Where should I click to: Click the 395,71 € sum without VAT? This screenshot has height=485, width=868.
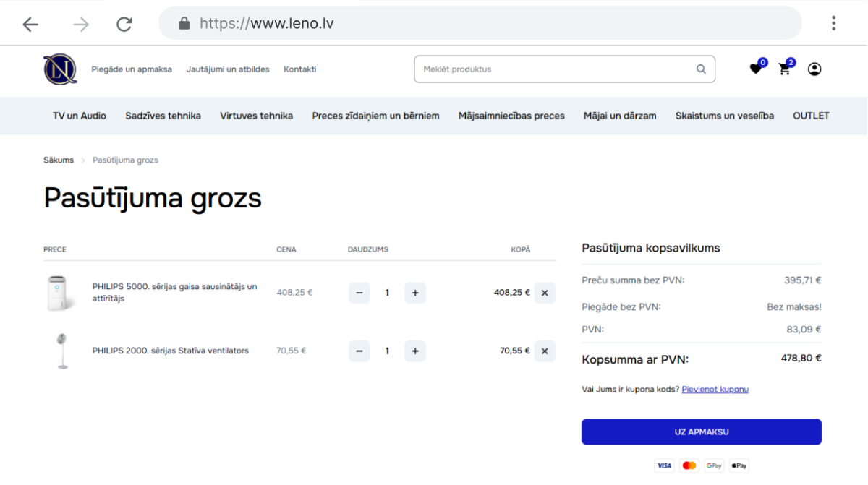tap(802, 280)
